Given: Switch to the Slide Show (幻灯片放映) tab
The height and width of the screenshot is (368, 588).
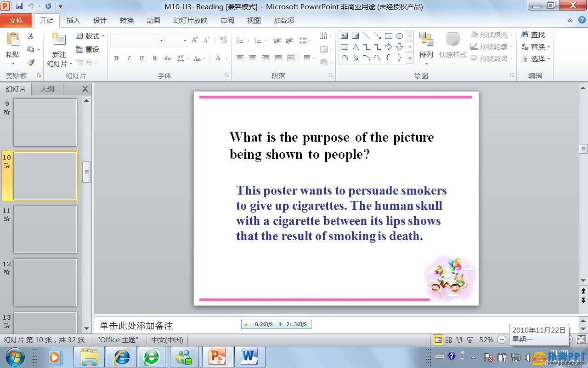Looking at the screenshot, I should (x=190, y=20).
